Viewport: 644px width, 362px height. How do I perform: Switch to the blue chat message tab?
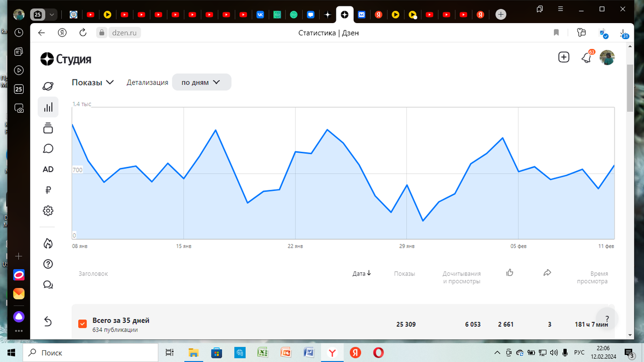(310, 15)
